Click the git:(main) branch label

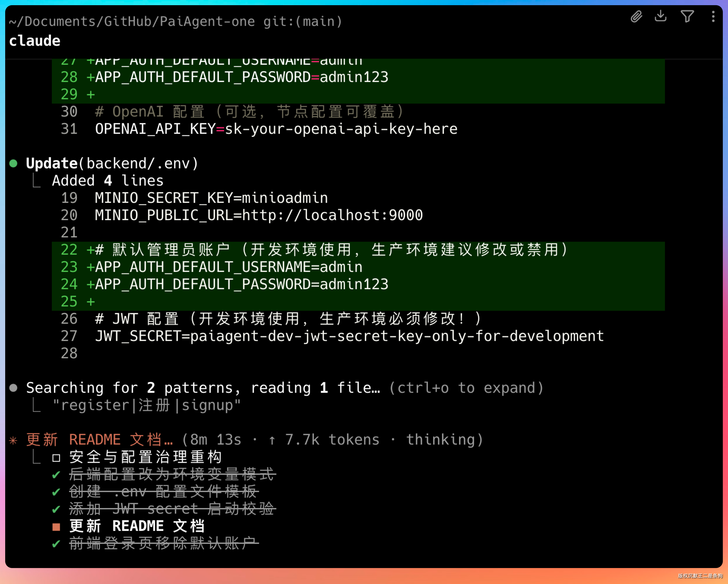click(302, 22)
